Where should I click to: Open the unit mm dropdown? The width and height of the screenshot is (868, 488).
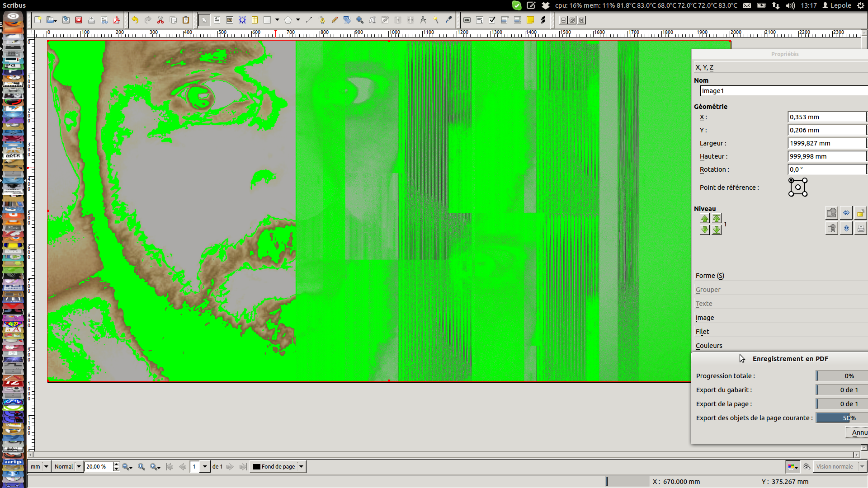coord(46,467)
